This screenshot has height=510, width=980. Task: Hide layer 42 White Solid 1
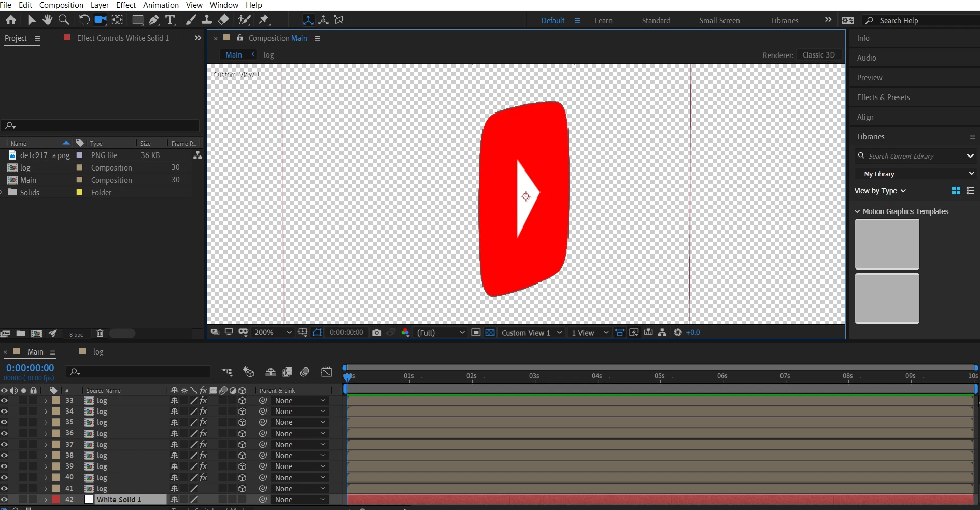click(x=4, y=500)
